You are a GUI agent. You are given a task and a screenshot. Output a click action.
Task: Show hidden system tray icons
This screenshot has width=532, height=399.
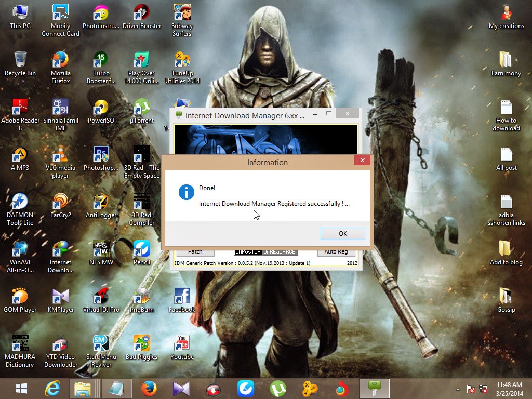pos(458,389)
